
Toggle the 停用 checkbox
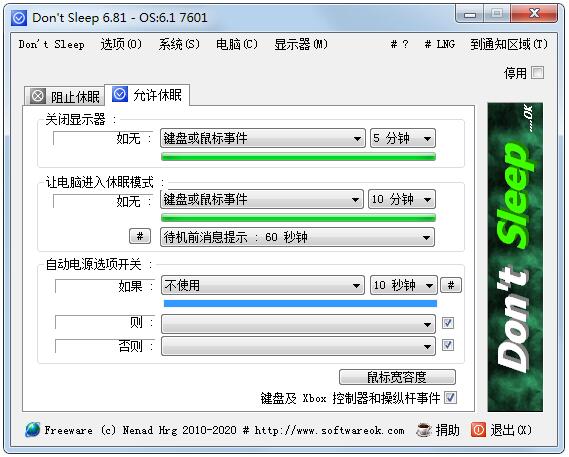click(x=537, y=73)
